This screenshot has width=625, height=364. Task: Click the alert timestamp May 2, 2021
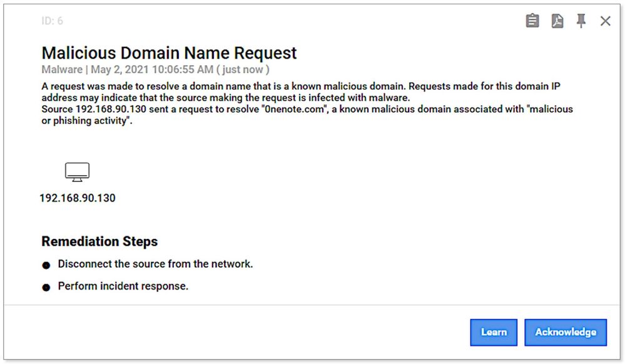click(119, 69)
